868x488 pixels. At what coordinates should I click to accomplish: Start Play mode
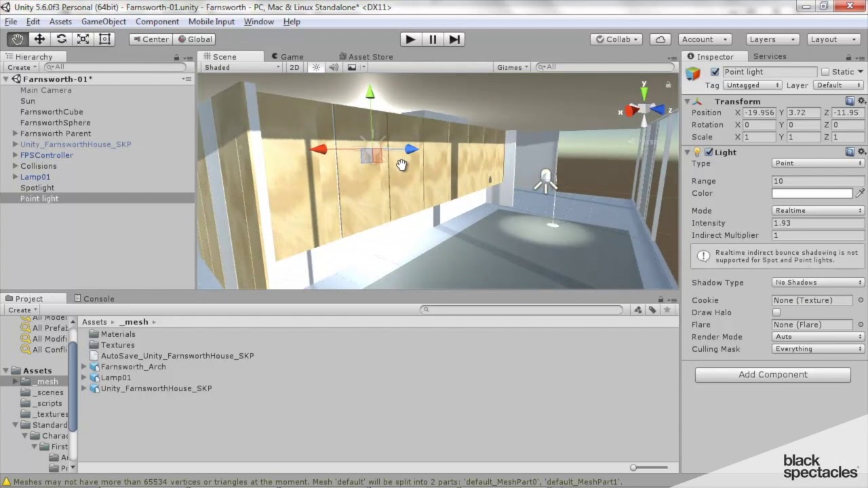[410, 39]
